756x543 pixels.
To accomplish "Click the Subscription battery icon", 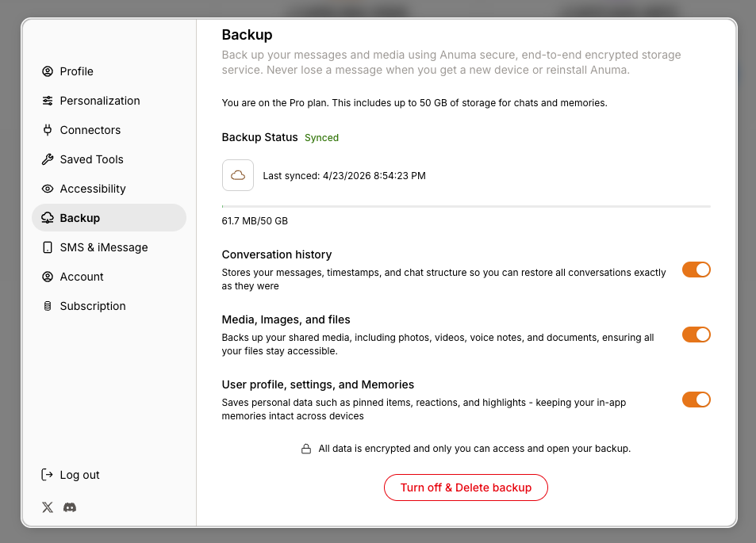I will tap(48, 306).
